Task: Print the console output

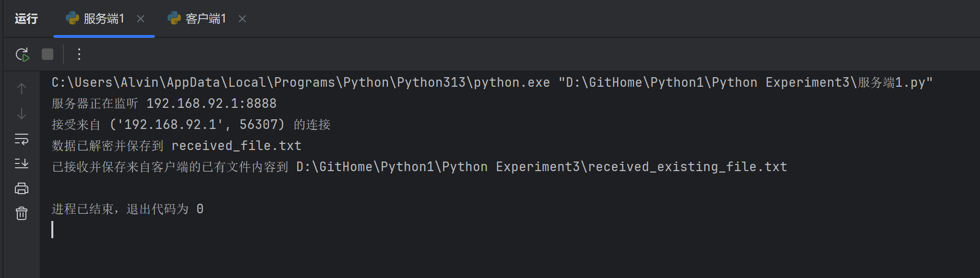Action: [22, 188]
